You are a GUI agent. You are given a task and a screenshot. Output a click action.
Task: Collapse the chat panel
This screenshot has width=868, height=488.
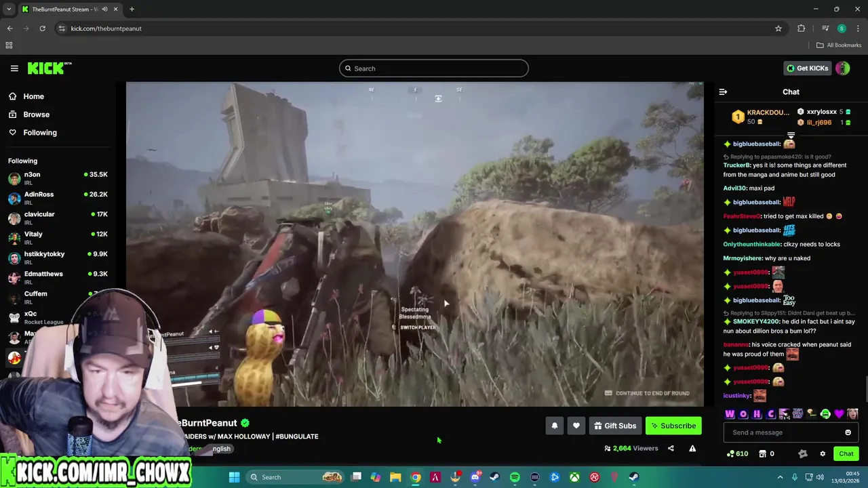pyautogui.click(x=723, y=92)
